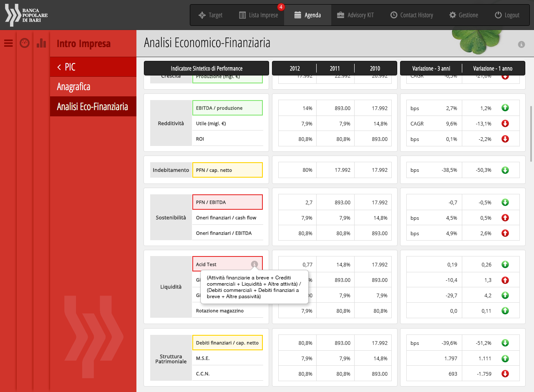Click the Redditività category label

pos(171,123)
